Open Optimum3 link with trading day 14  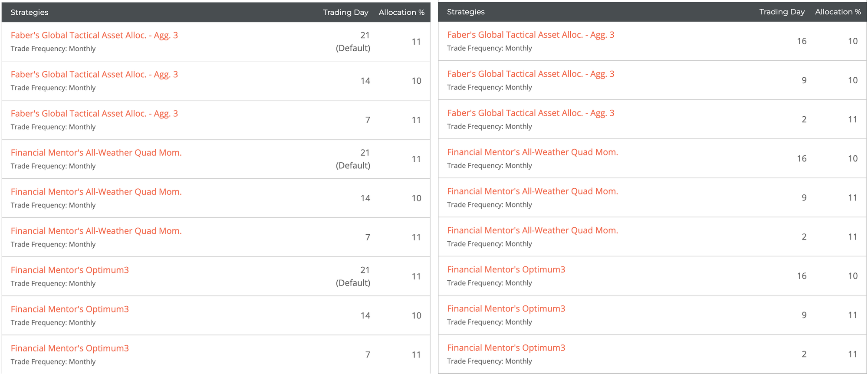(70, 309)
